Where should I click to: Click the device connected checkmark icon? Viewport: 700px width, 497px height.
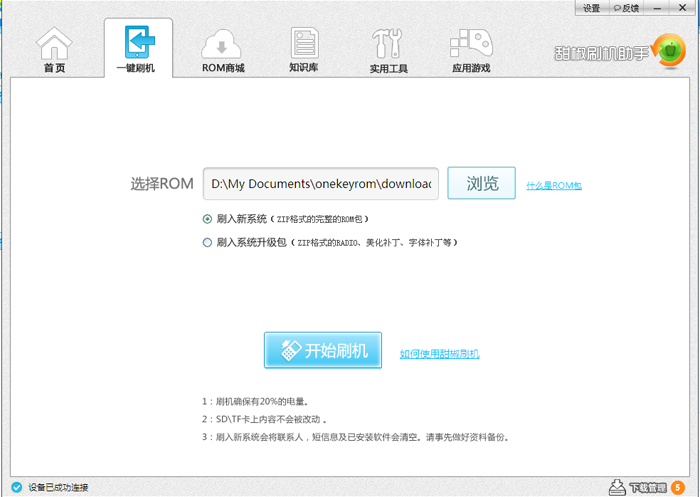point(17,487)
